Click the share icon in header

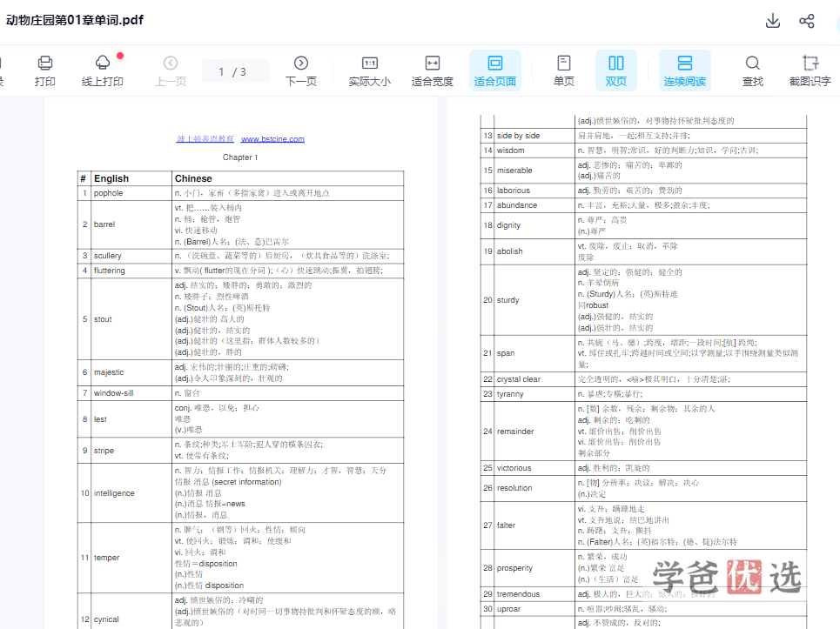tap(807, 21)
